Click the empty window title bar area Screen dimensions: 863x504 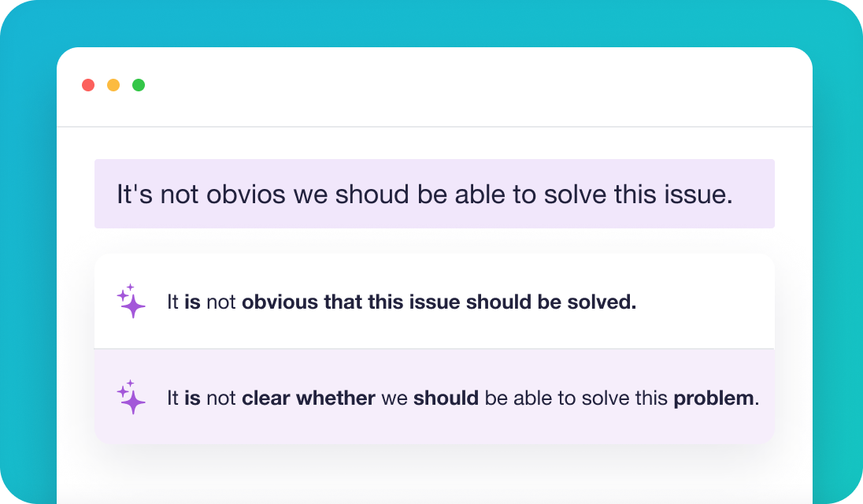[x=472, y=85]
